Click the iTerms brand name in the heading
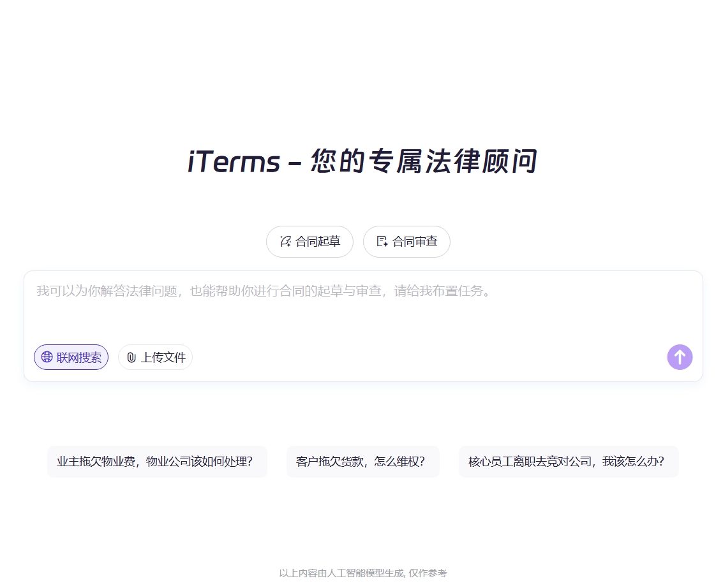The width and height of the screenshot is (723, 588). [x=234, y=162]
